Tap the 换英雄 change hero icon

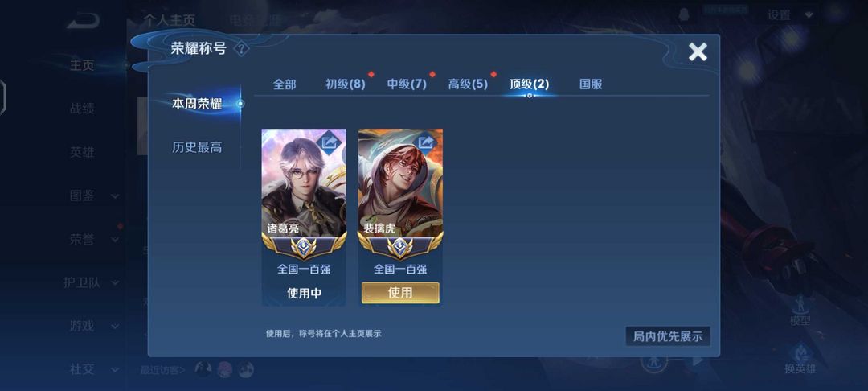point(800,358)
